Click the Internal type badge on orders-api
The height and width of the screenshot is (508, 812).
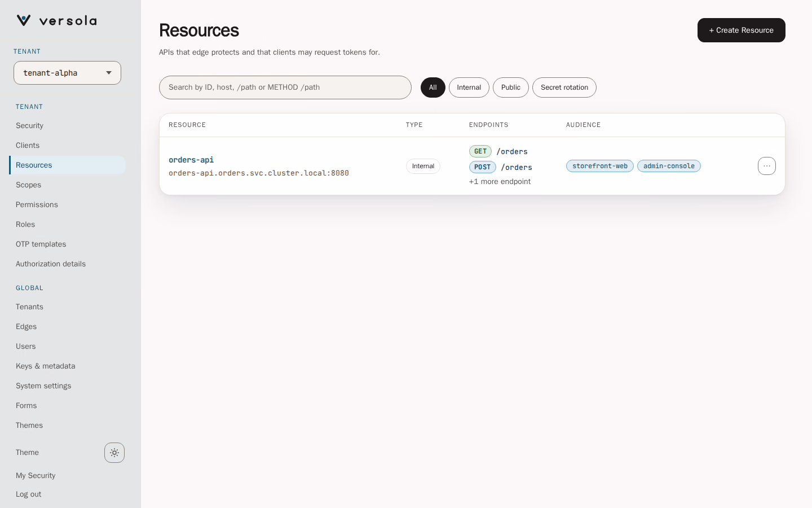pyautogui.click(x=423, y=166)
